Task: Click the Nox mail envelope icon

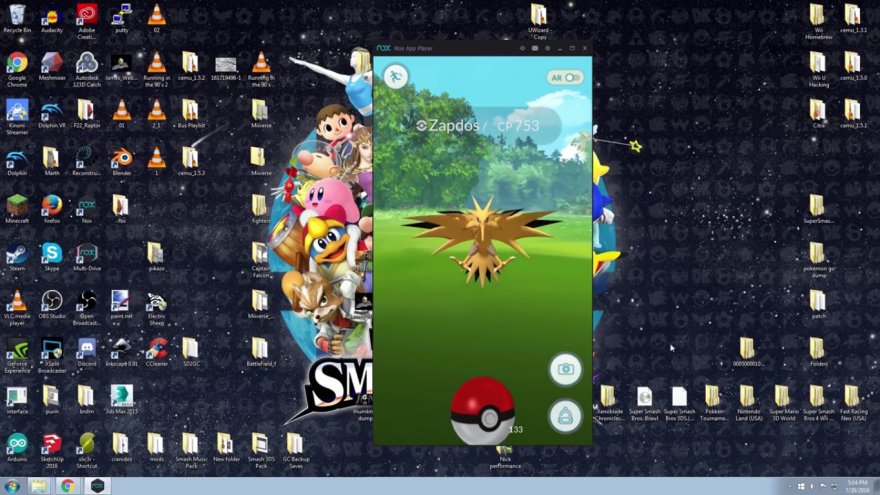Action: [535, 48]
